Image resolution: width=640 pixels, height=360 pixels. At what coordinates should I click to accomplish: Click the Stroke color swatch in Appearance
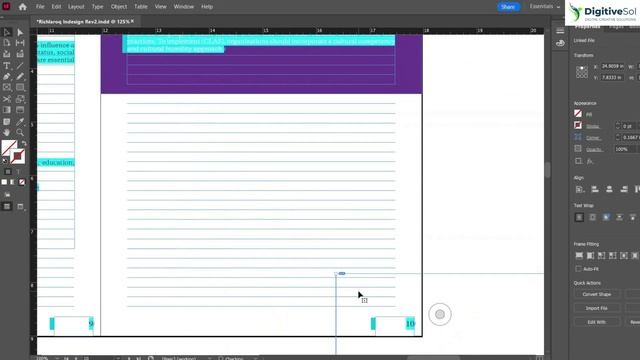point(578,125)
